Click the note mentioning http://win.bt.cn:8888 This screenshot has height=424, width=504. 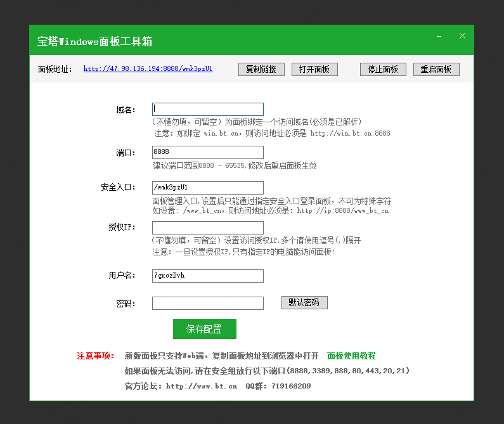(272, 133)
